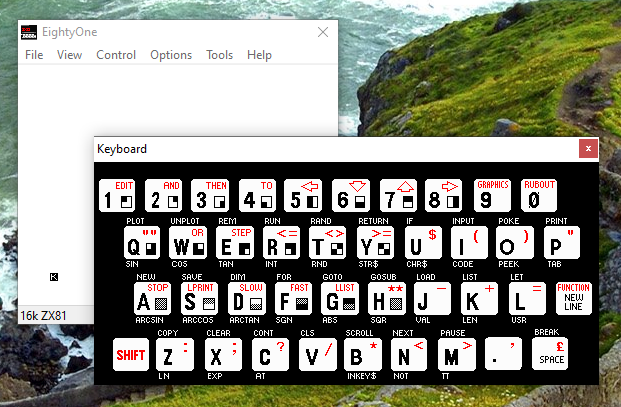
Task: Click the T key for RAND
Action: [328, 243]
